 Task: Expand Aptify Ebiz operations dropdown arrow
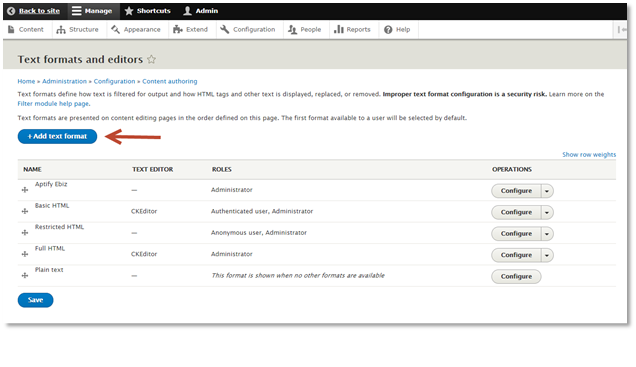[547, 191]
